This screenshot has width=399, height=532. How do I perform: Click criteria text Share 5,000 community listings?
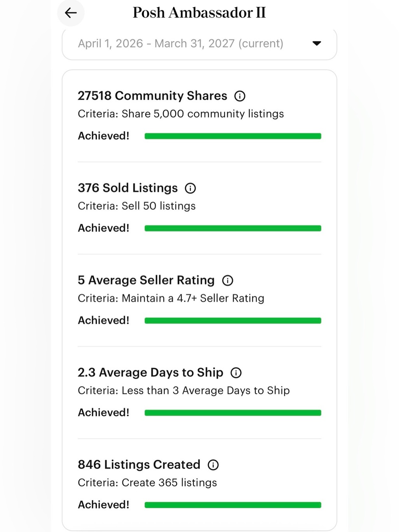pyautogui.click(x=203, y=114)
